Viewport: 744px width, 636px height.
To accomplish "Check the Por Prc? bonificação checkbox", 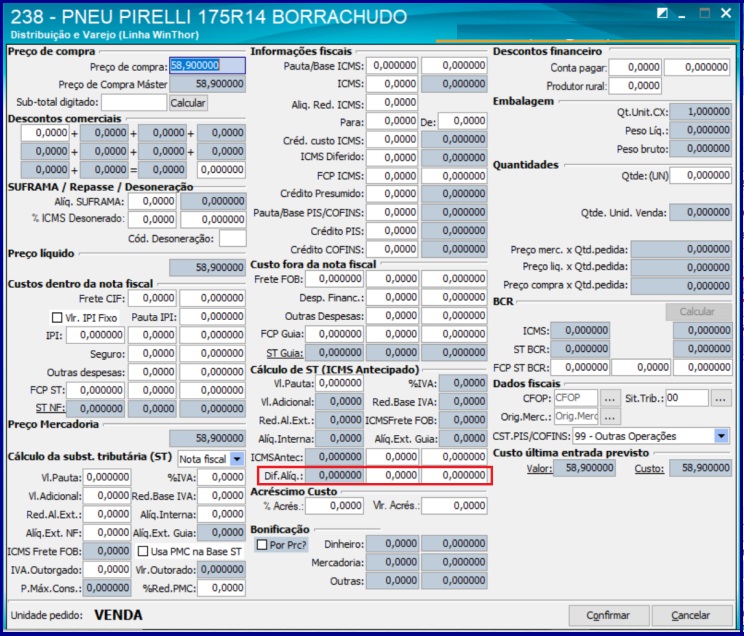I will [x=262, y=544].
